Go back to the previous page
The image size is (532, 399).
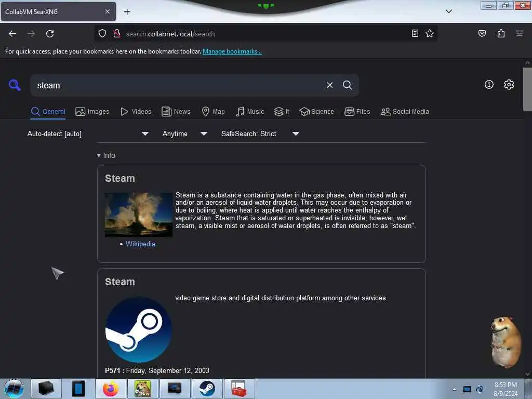pos(12,34)
